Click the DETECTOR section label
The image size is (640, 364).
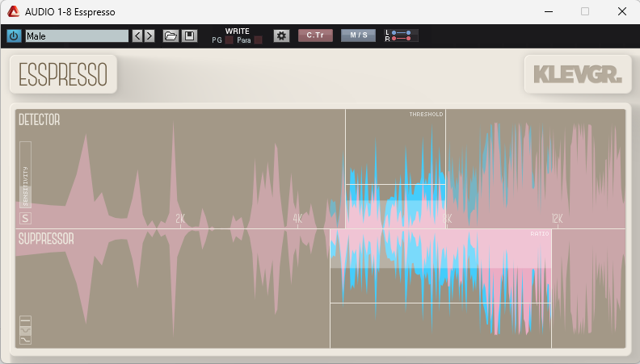pos(39,119)
